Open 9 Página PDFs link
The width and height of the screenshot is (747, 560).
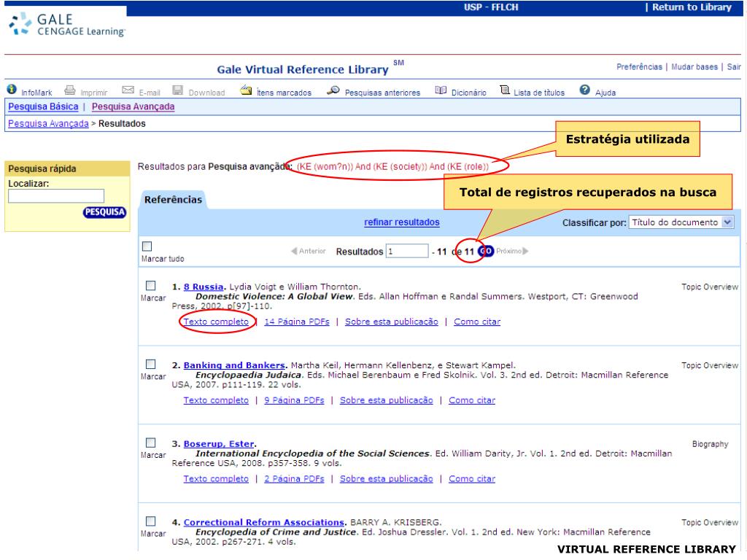294,400
